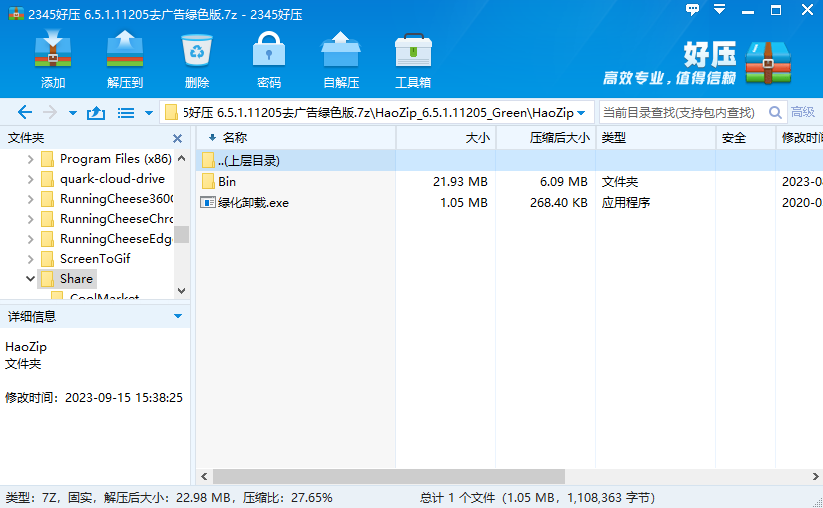Expand the ScreenToGif tree node
The width and height of the screenshot is (823, 508).
click(30, 259)
